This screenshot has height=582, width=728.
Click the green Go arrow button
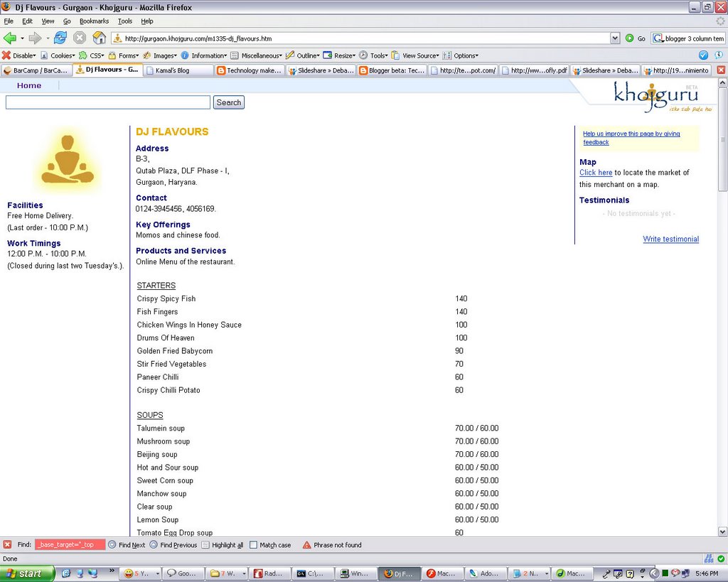click(x=630, y=38)
